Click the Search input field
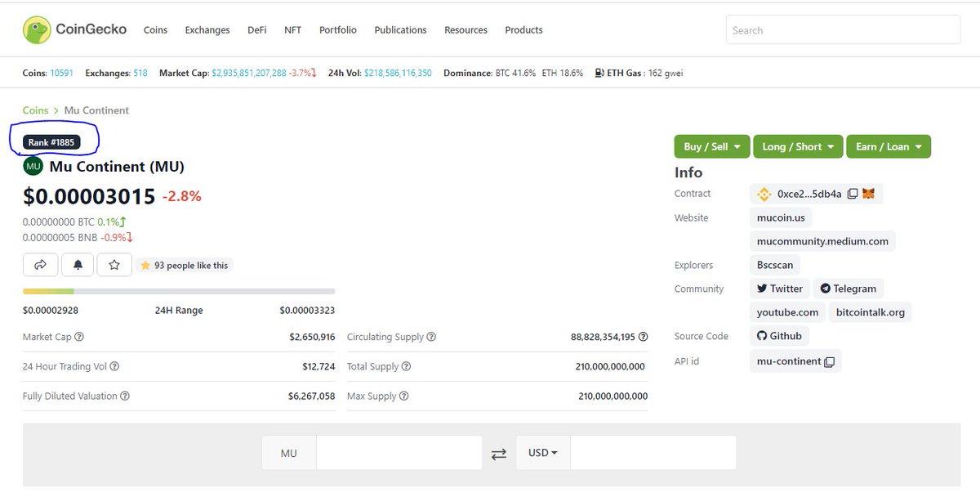The height and width of the screenshot is (497, 980). [x=843, y=30]
